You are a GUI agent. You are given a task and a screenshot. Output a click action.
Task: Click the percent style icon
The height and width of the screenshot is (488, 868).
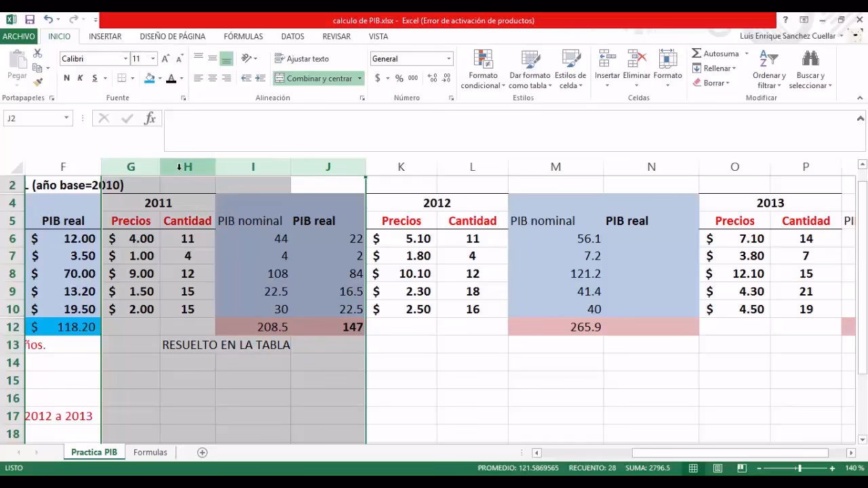click(399, 79)
